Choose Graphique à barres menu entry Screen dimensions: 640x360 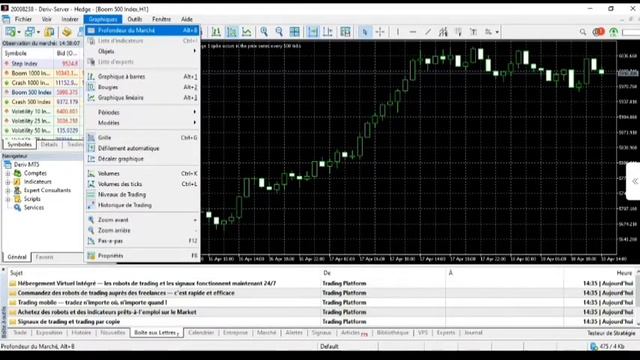[142, 77]
